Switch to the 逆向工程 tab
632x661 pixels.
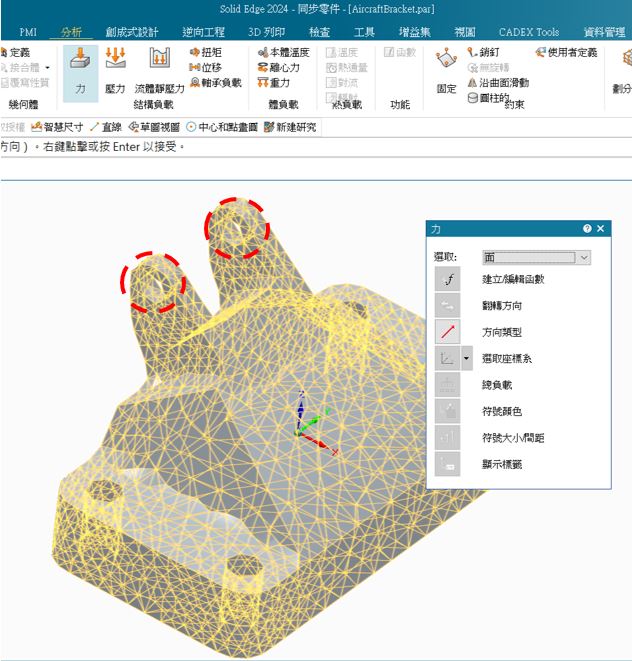coord(204,32)
